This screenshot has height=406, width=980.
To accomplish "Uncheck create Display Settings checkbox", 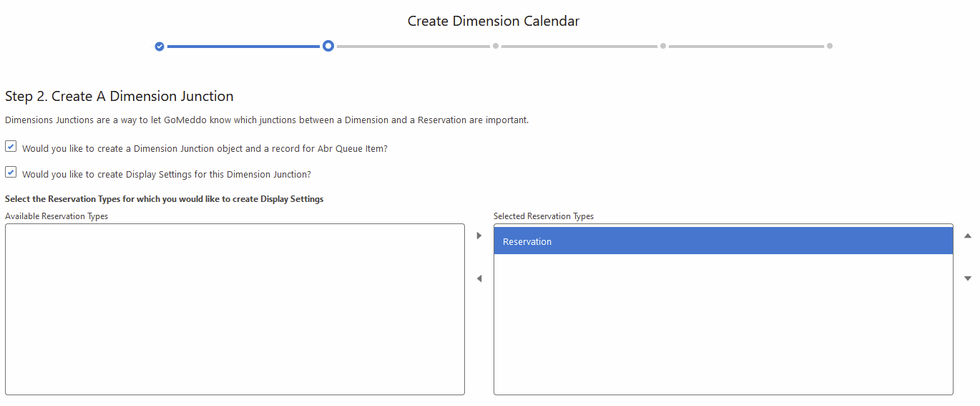I will tap(11, 173).
